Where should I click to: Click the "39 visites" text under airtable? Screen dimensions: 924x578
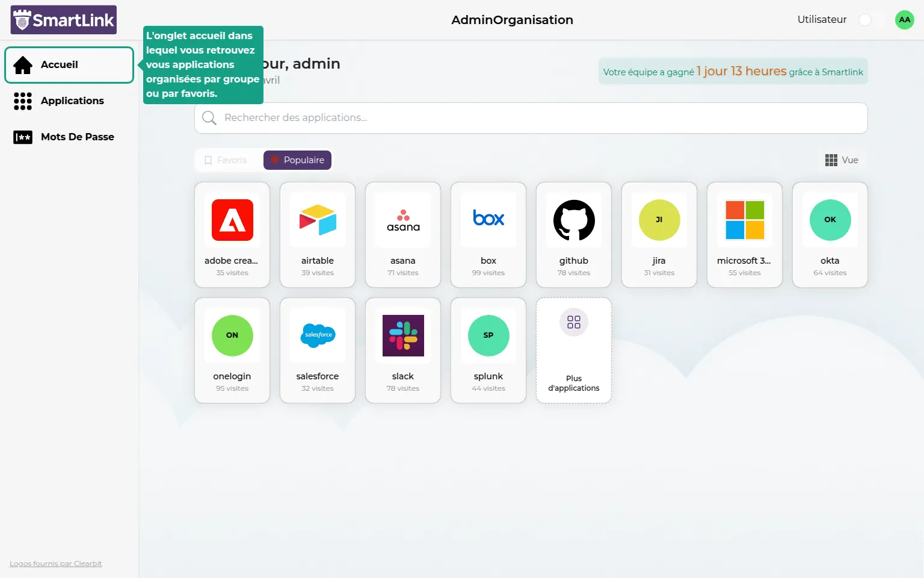[x=318, y=273]
